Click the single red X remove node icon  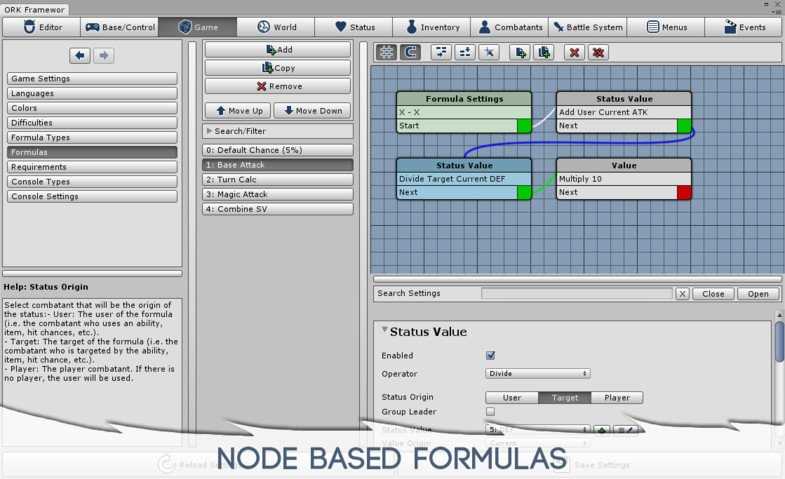(574, 52)
